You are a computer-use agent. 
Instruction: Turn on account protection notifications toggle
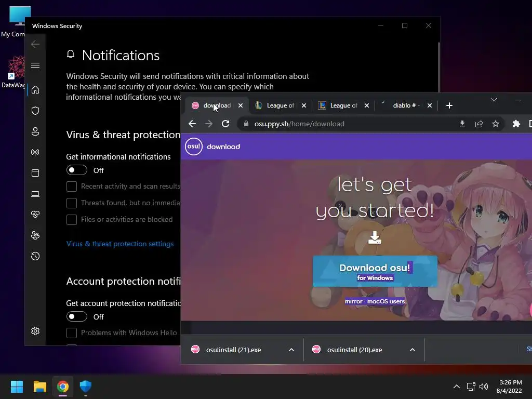77,316
